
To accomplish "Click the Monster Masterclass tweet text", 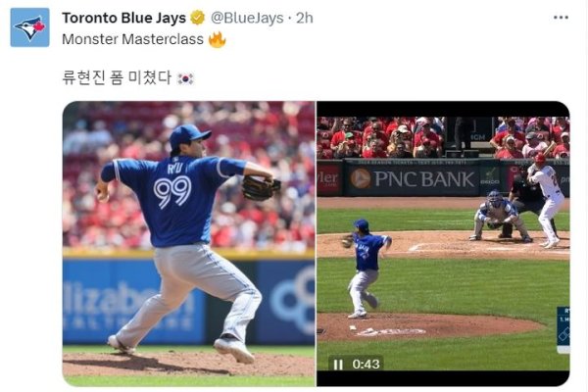I will click(132, 39).
